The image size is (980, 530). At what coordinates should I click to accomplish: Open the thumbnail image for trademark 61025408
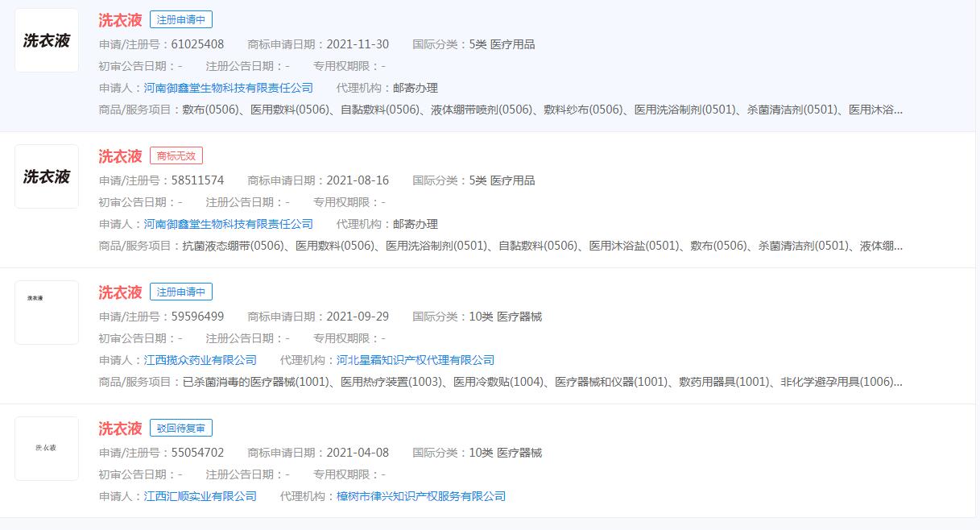pyautogui.click(x=47, y=40)
